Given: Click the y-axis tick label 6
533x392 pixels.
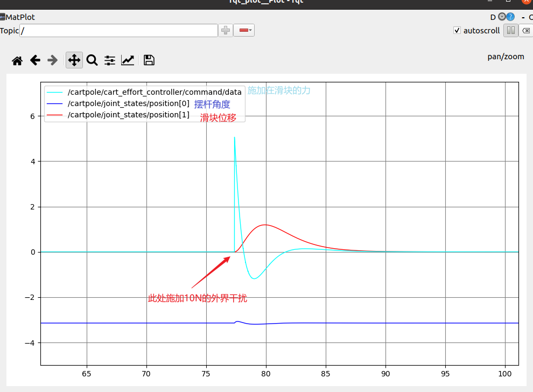Looking at the screenshot, I should (x=33, y=116).
